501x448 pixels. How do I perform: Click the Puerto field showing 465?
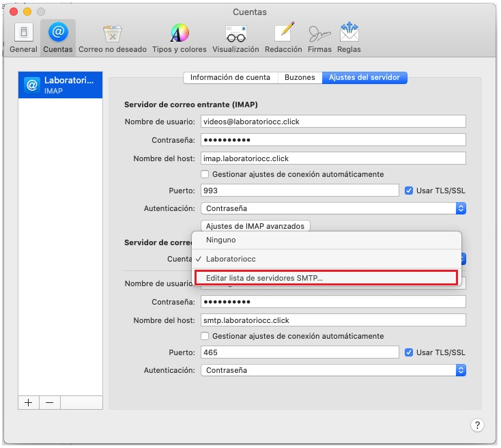(300, 352)
